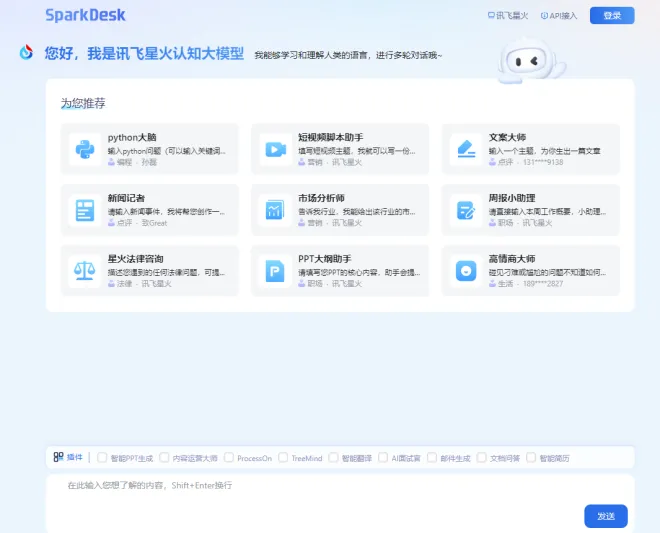
Task: Open the 文案大师 pen icon
Action: click(x=466, y=149)
